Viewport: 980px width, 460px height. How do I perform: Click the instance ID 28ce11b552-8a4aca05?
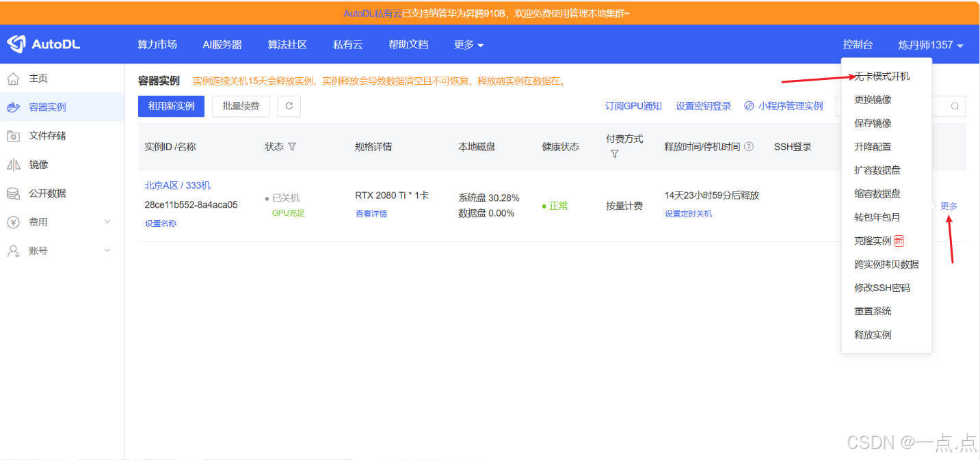click(191, 204)
